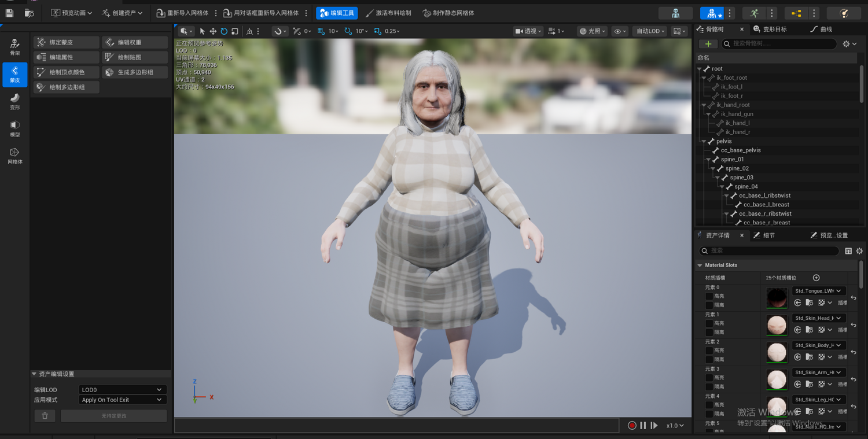Toggle 隔离 checkbox for 元素 1
868x439 pixels.
709,332
